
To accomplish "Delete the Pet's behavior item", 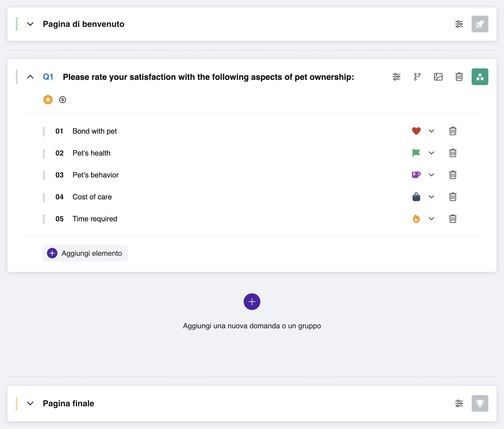I will coord(453,175).
